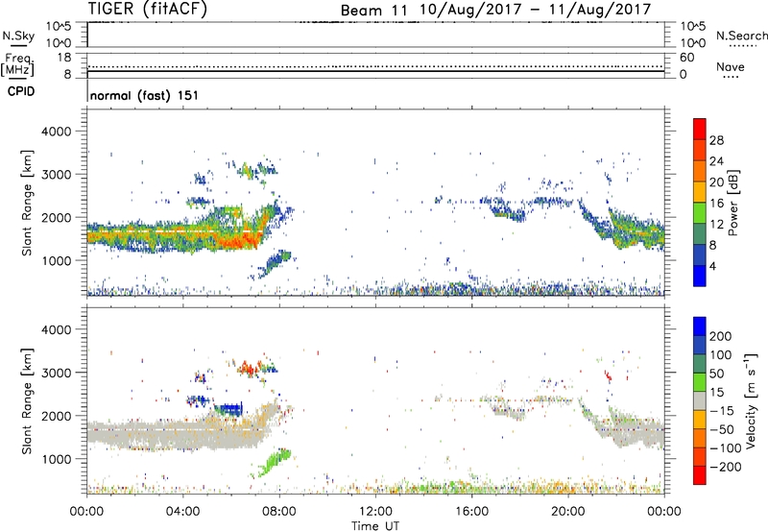Click the blue velocity patch near 2200 km
Screen dimensions: 768x532
tap(229, 408)
